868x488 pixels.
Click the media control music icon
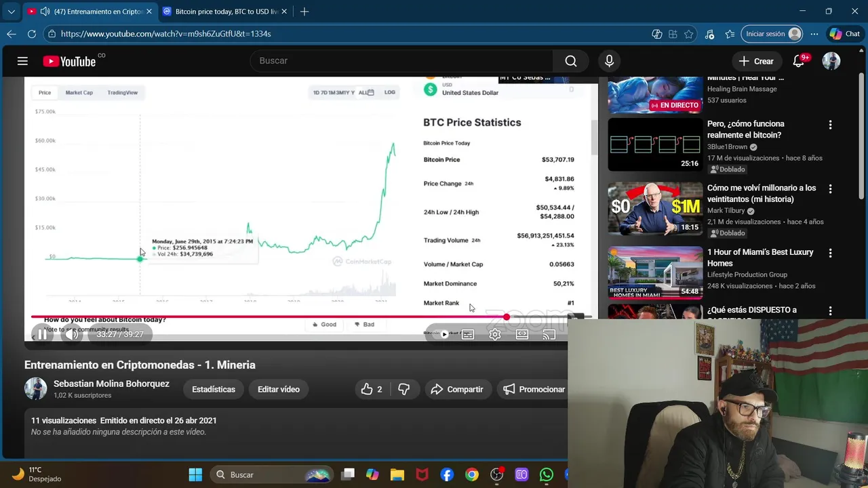point(709,34)
